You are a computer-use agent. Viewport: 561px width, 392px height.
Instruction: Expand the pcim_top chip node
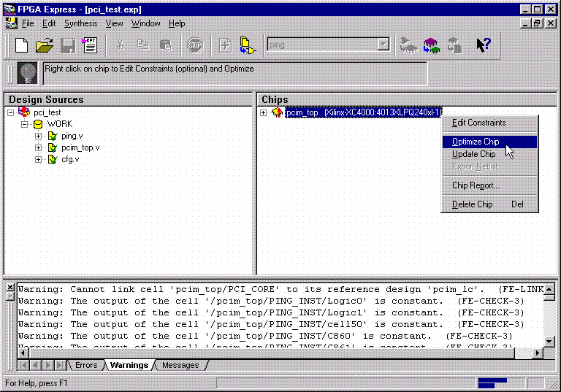(264, 112)
